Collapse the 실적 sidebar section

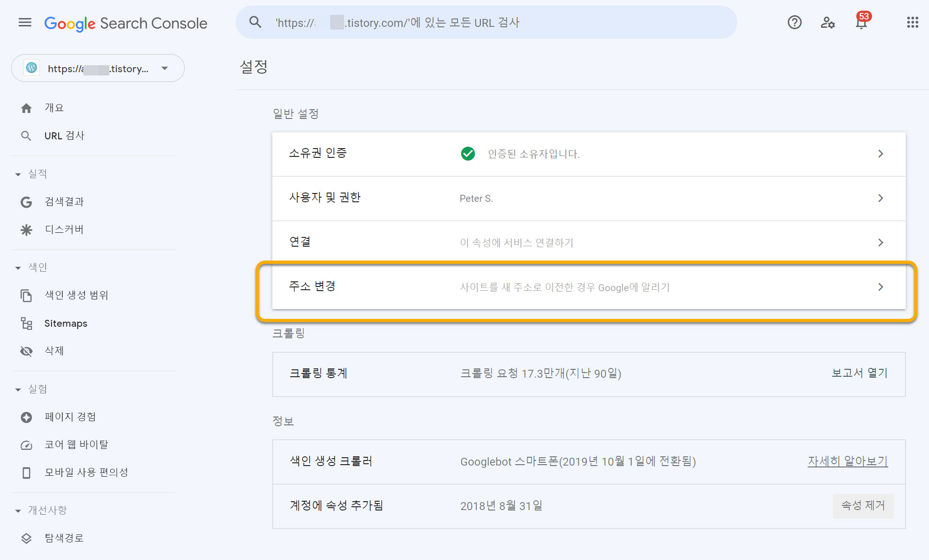pyautogui.click(x=18, y=174)
